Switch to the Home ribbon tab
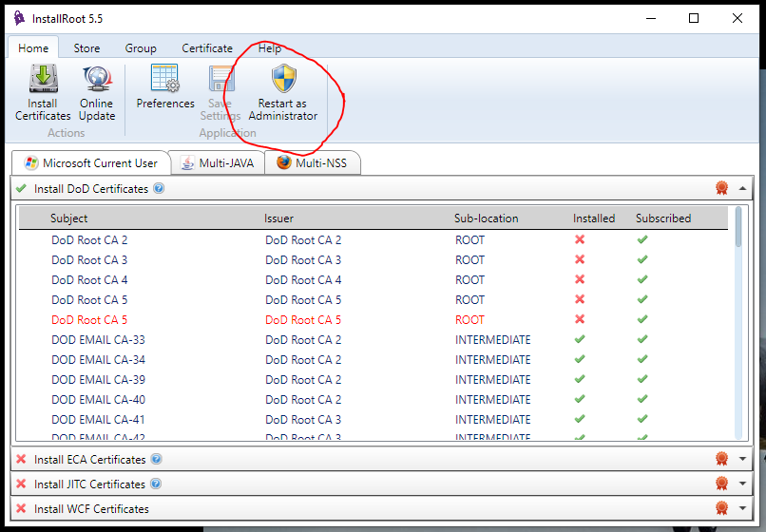 tap(33, 48)
